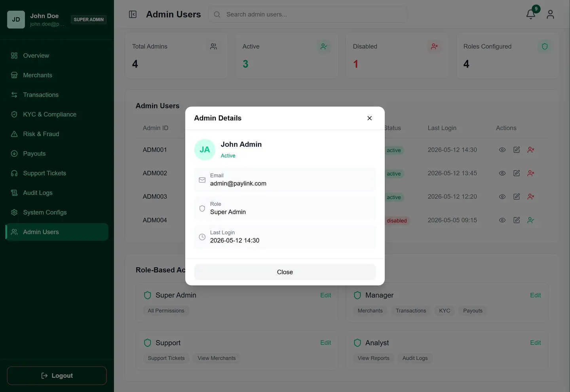Click the disabled status badge for ADM004
Viewport: 570px width, 392px height.
pos(397,221)
